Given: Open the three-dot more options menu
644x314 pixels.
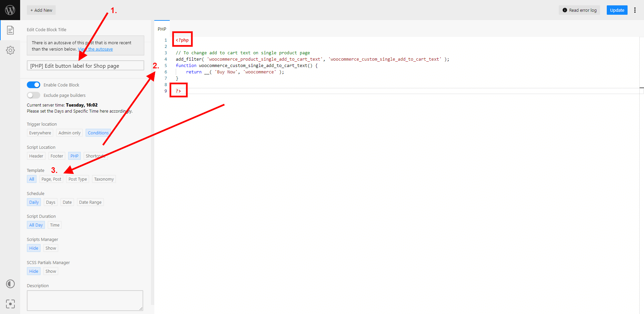Looking at the screenshot, I should [x=635, y=10].
